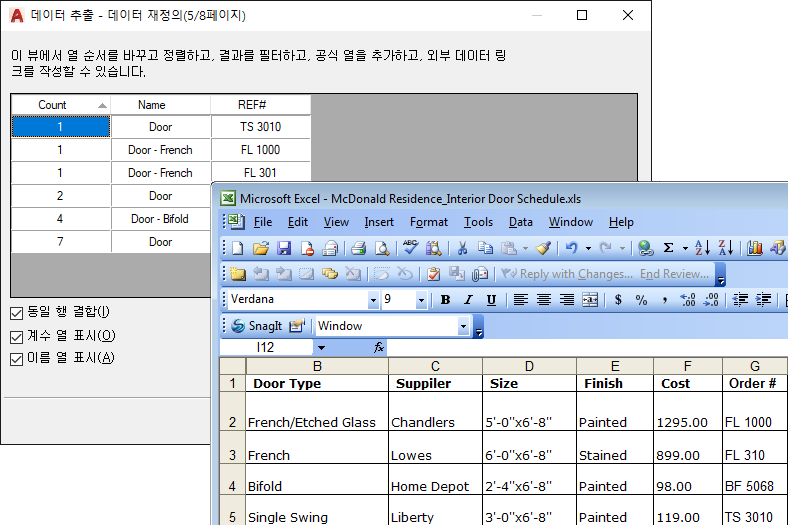Click Print Preview magnifier icon in Excel
This screenshot has height=525, width=788.
(382, 248)
